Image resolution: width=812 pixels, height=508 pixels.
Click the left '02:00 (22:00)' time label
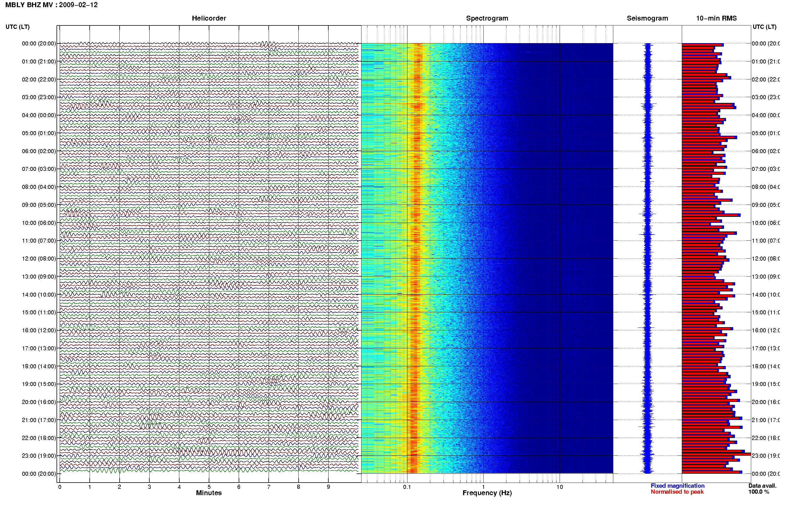(39, 79)
